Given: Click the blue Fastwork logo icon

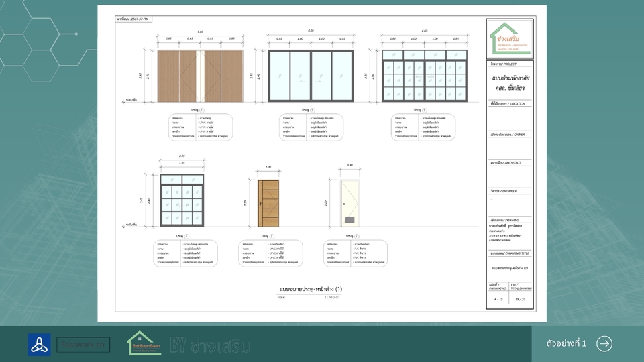Looking at the screenshot, I should coord(39,344).
